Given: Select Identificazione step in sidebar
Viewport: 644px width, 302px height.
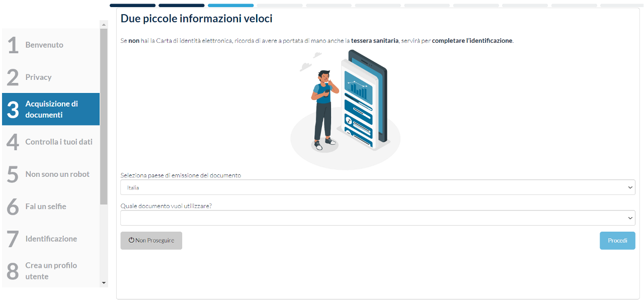Looking at the screenshot, I should pyautogui.click(x=51, y=239).
